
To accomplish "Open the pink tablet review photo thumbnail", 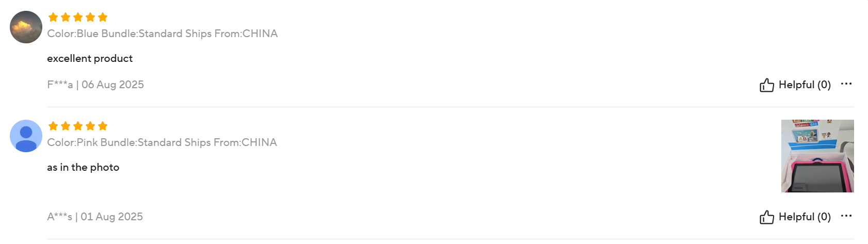I will coord(817,156).
